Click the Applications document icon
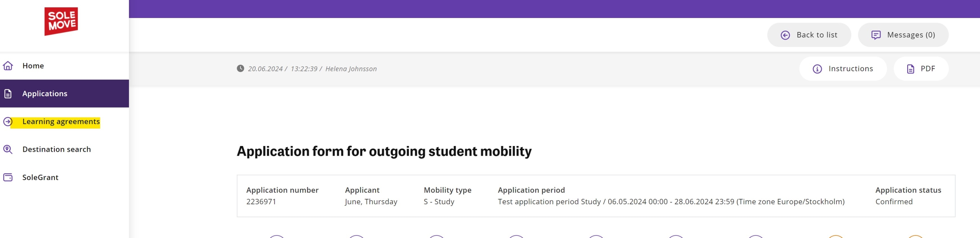 pos(8,94)
